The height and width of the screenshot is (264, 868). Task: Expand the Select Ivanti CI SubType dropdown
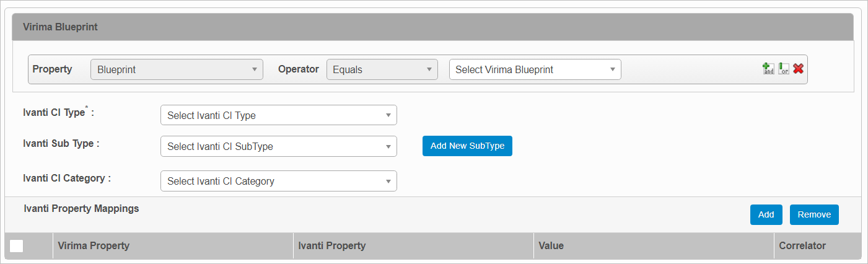click(278, 147)
